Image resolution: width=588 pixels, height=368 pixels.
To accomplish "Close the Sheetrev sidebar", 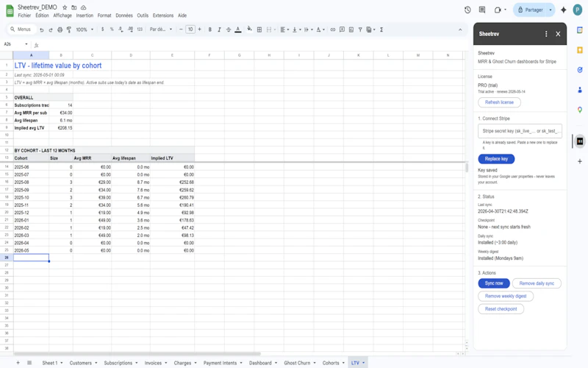I will pos(558,34).
